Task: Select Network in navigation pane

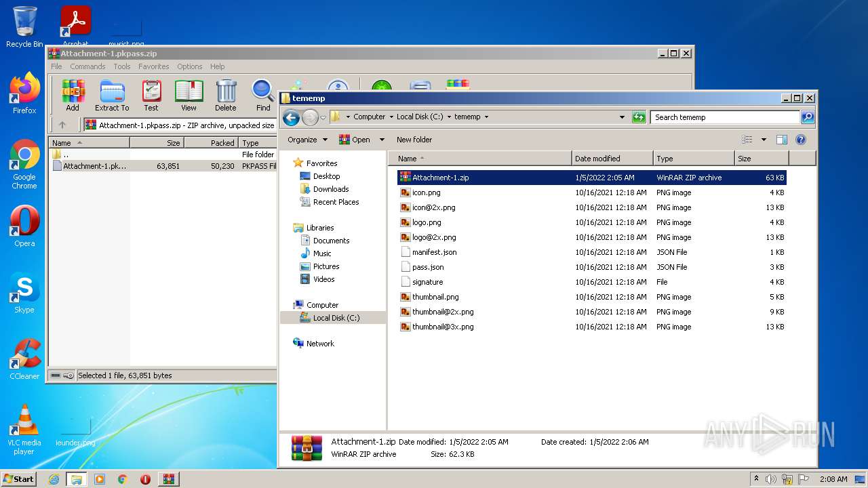Action: 313,344
